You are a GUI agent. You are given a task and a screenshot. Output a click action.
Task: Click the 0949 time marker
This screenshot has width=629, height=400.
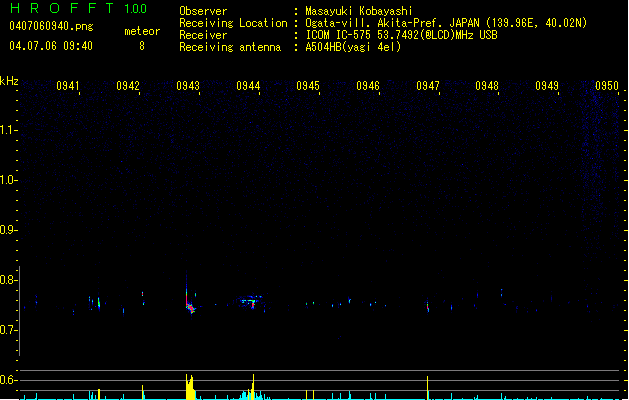547,86
